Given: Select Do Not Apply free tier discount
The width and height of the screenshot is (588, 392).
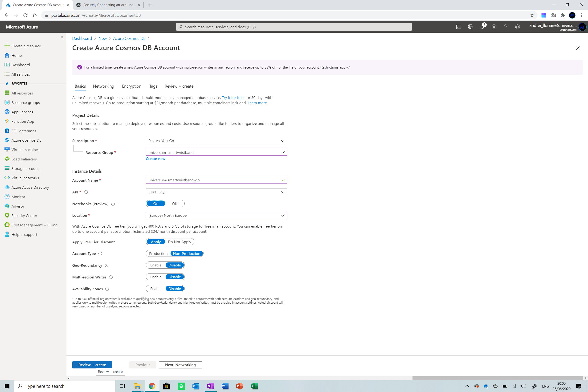Looking at the screenshot, I should pyautogui.click(x=179, y=242).
